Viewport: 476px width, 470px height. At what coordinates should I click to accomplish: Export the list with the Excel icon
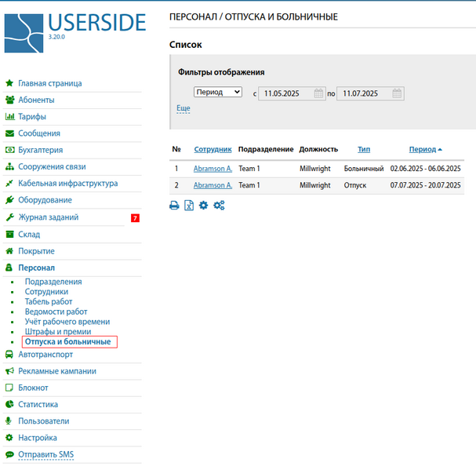[189, 206]
